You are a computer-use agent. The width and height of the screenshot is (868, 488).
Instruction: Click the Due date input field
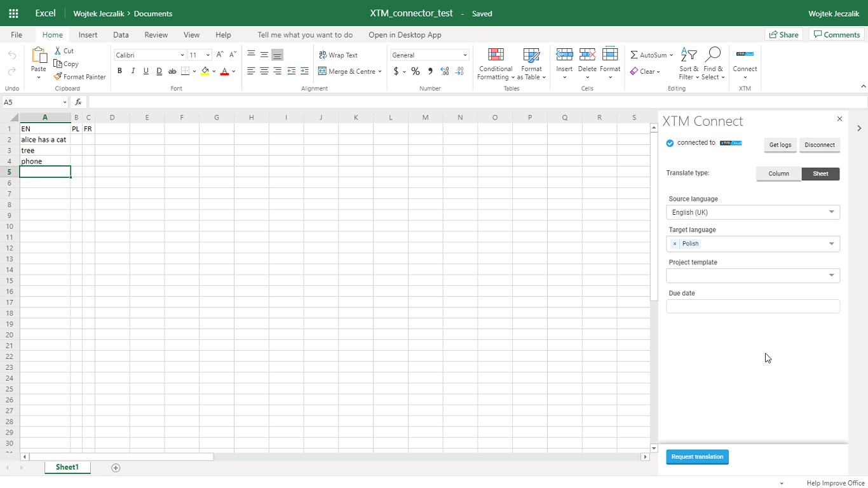pos(753,306)
